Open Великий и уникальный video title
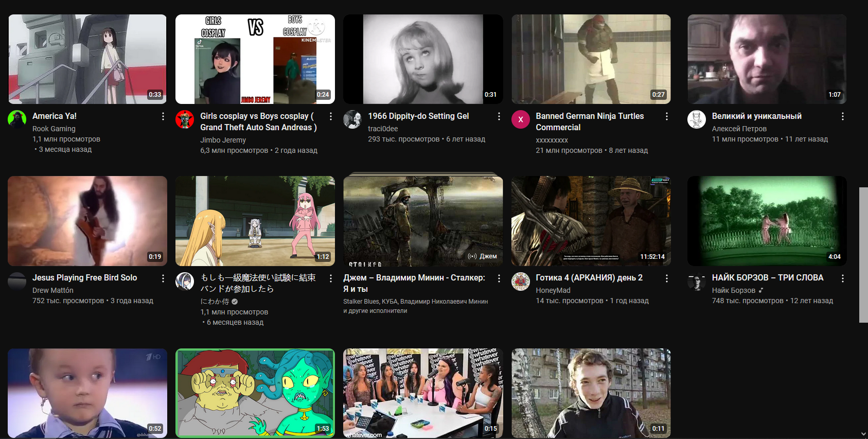 757,116
